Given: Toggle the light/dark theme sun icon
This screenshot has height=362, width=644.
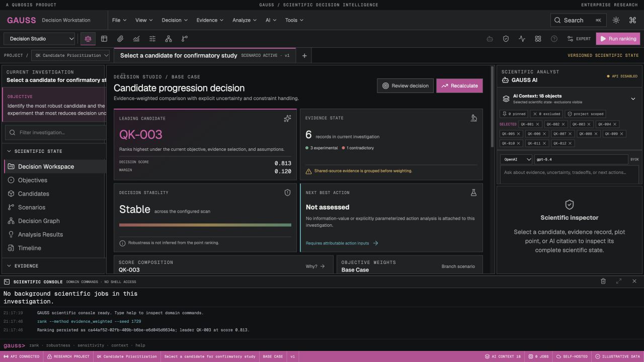Looking at the screenshot, I should pyautogui.click(x=616, y=20).
